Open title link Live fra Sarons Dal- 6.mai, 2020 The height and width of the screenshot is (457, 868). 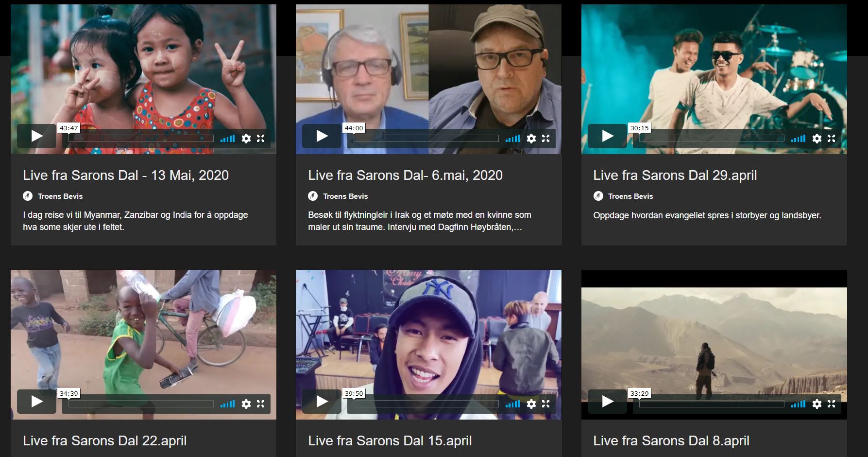tap(405, 176)
